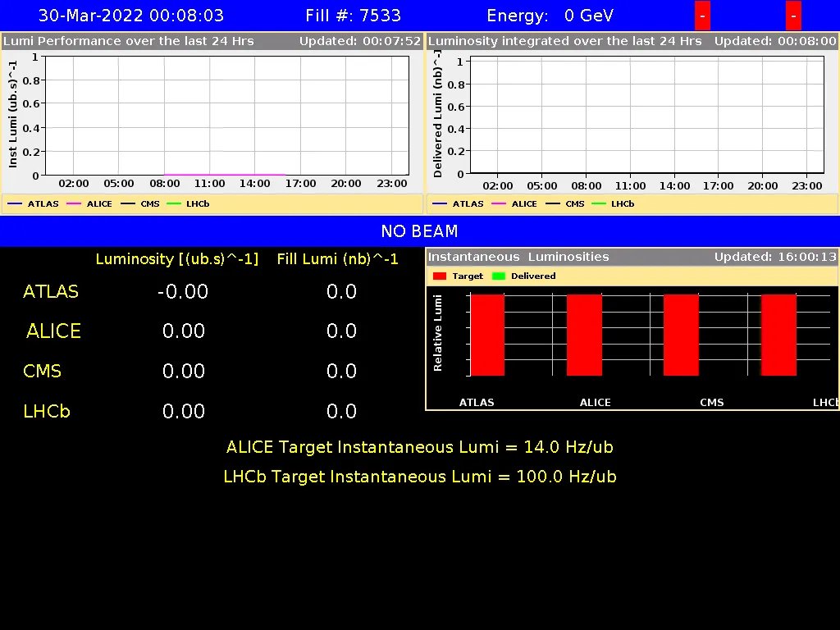The height and width of the screenshot is (630, 840).
Task: Select ATLAS legend entry in Lumi Performance chart
Action: (34, 203)
